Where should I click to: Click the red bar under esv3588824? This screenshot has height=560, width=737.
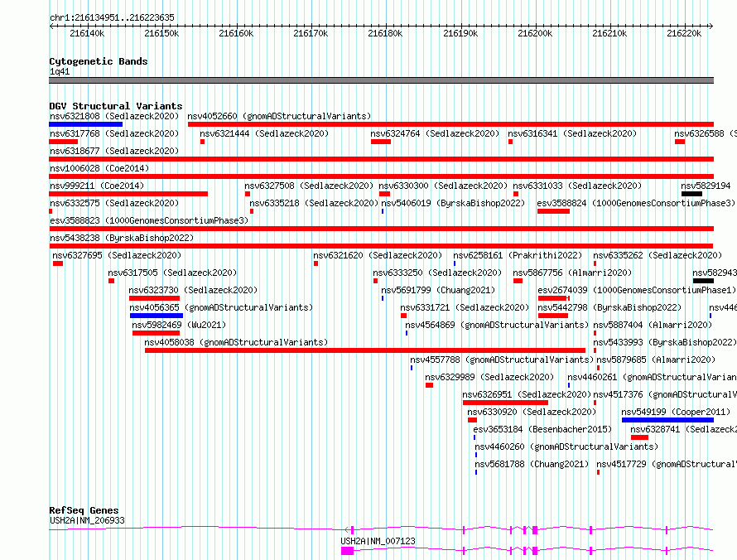tap(553, 211)
